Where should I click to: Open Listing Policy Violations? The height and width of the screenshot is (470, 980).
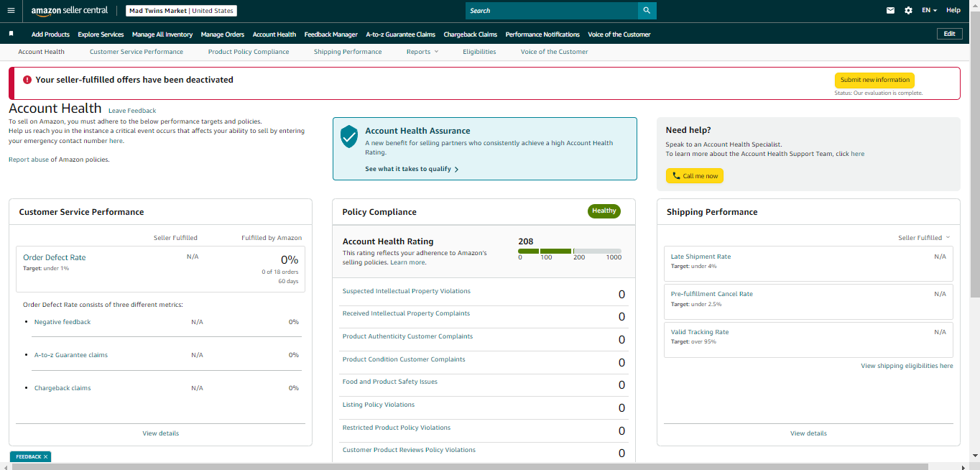[x=379, y=405]
